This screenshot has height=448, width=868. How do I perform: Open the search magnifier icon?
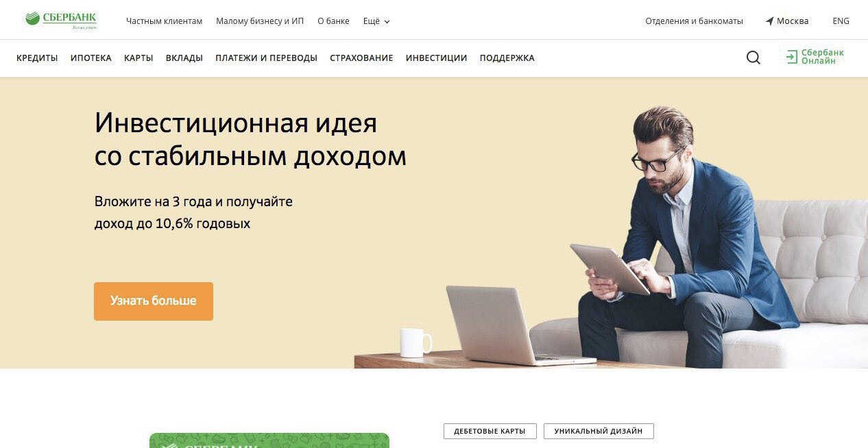click(x=754, y=58)
